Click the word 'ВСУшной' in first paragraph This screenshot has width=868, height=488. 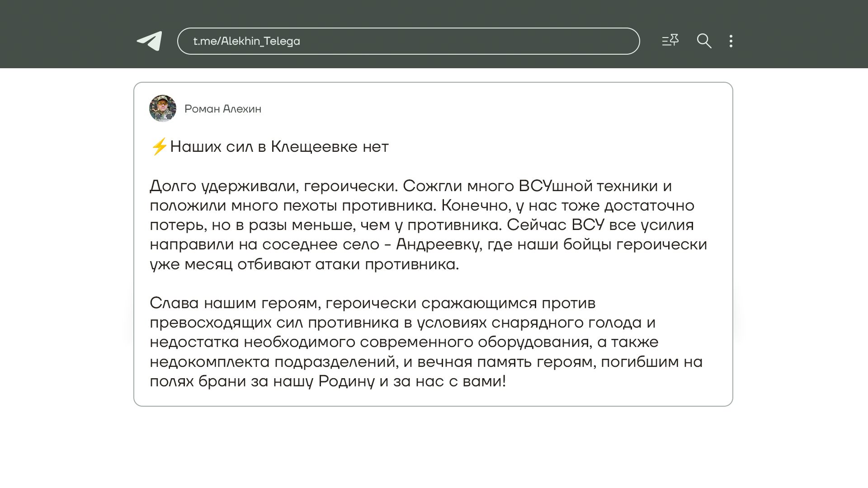click(555, 186)
